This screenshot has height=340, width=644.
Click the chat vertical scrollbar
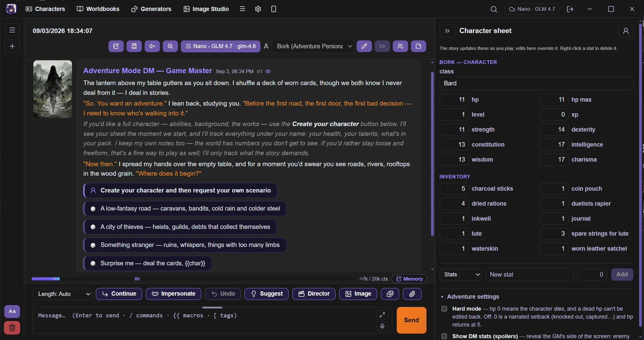[x=432, y=154]
